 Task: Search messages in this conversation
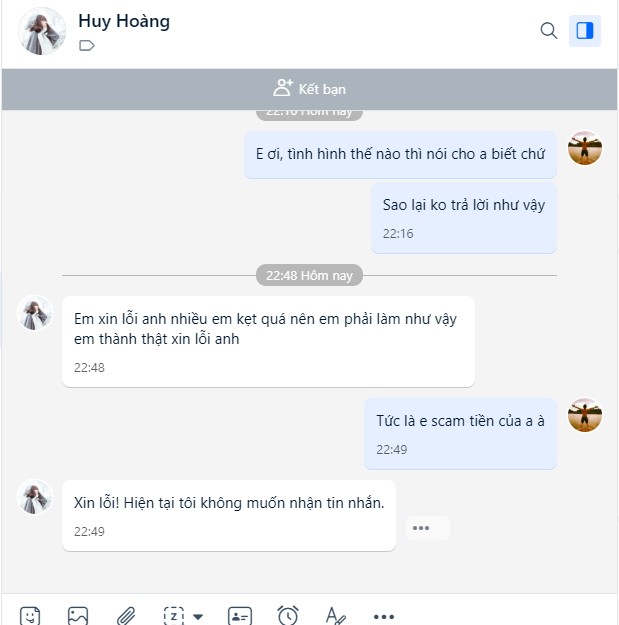point(549,31)
